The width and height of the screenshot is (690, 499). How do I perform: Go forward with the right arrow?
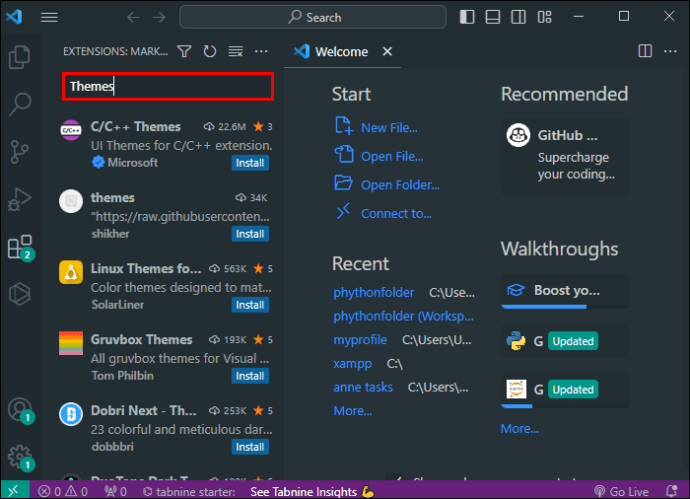tap(159, 17)
